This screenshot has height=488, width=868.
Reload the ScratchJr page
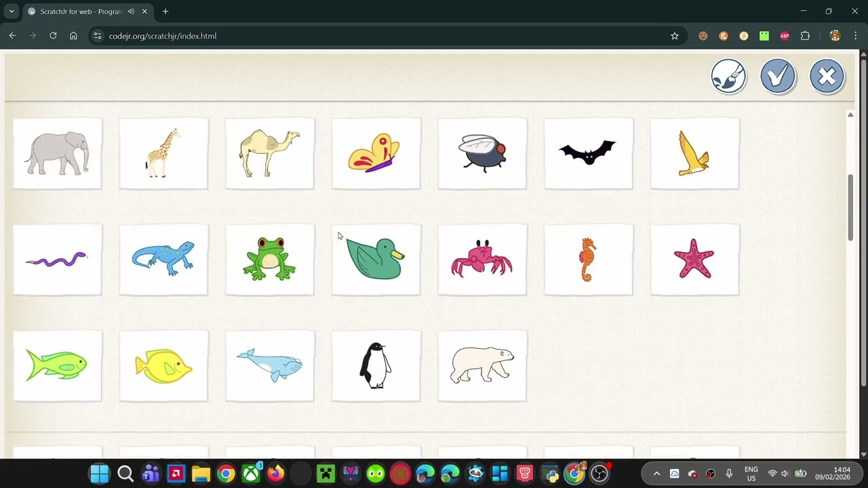point(53,36)
